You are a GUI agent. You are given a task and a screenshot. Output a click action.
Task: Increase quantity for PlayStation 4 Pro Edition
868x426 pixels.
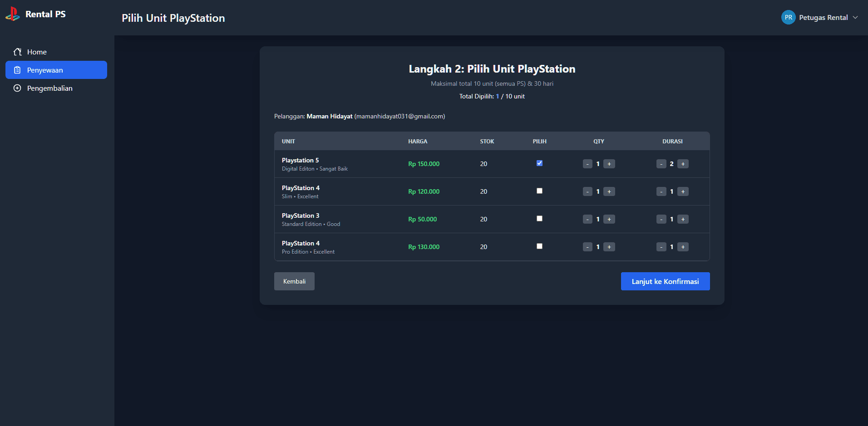pyautogui.click(x=609, y=247)
